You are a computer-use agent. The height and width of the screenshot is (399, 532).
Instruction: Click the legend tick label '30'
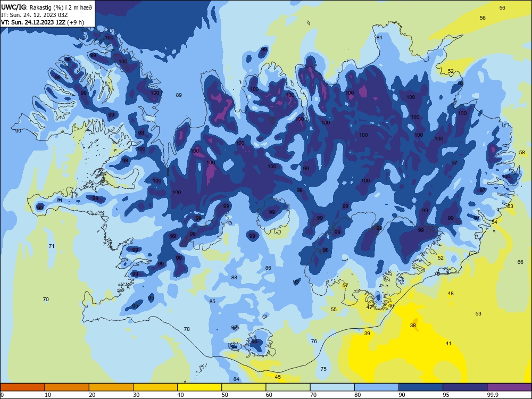point(136,395)
